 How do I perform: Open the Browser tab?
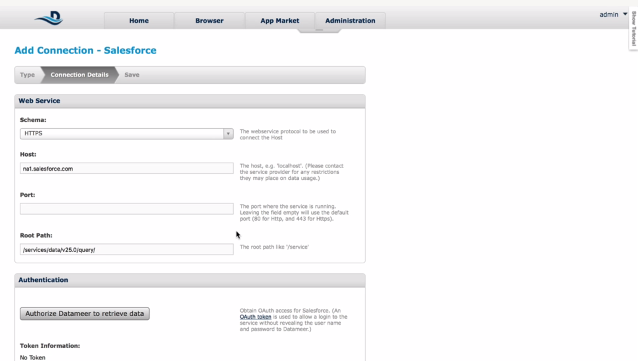[x=209, y=20]
